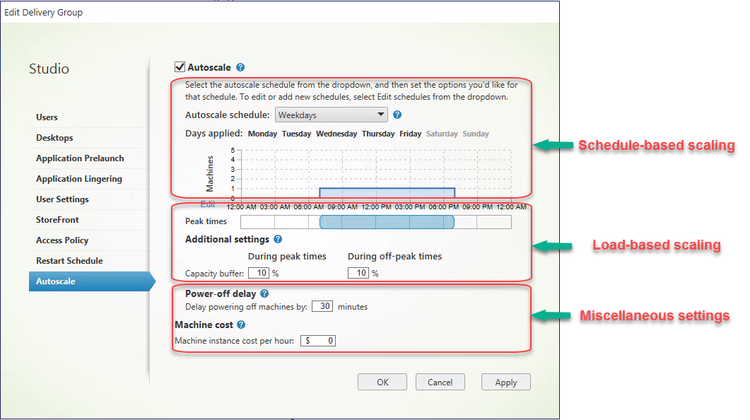This screenshot has width=750, height=420.
Task: Click the machine instance cost field
Action: point(318,341)
